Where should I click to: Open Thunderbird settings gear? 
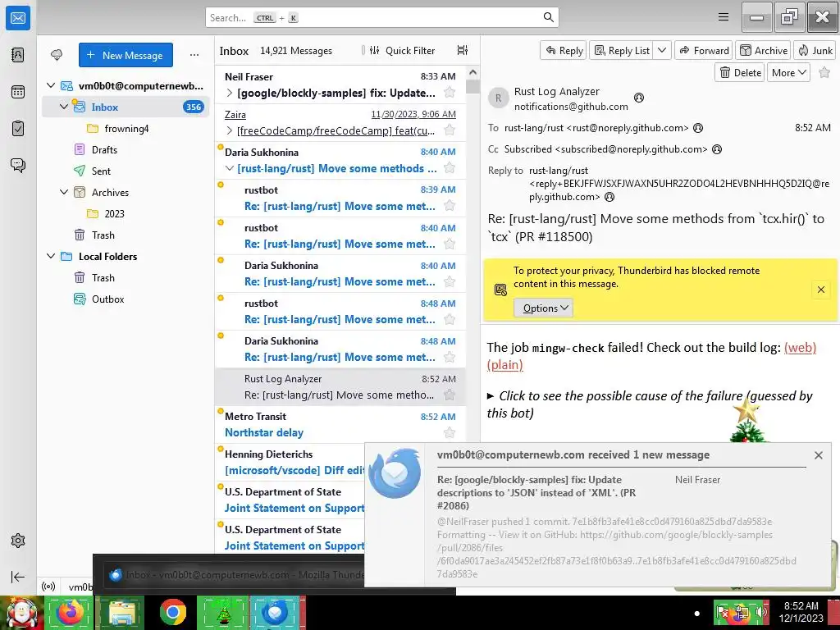[x=18, y=541]
